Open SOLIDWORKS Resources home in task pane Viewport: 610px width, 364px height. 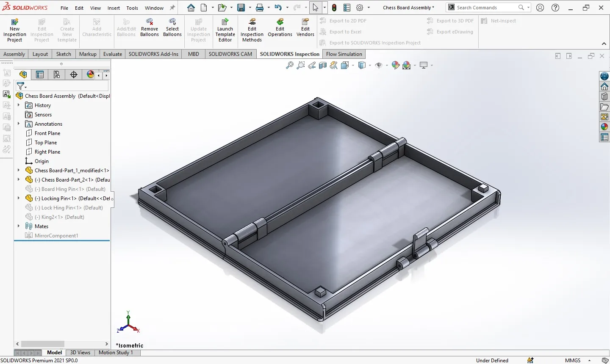(x=604, y=86)
